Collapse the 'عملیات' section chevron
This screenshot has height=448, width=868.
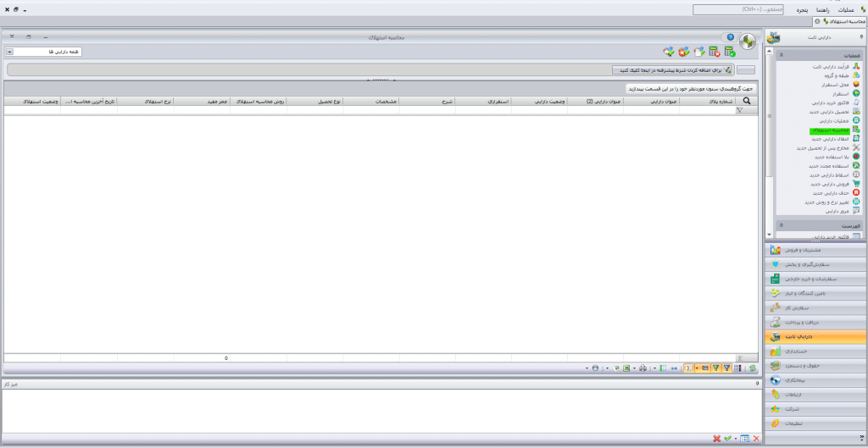point(781,56)
